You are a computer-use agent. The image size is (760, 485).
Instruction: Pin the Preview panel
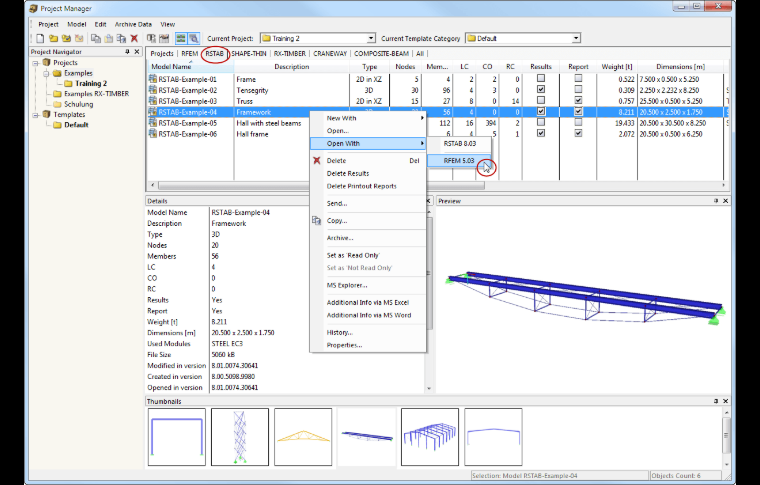coord(716,201)
